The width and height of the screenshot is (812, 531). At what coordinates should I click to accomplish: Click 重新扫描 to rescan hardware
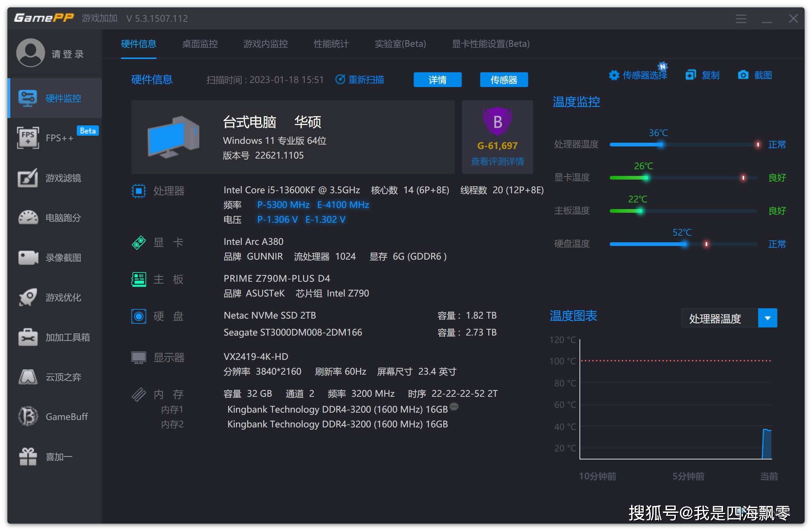360,80
